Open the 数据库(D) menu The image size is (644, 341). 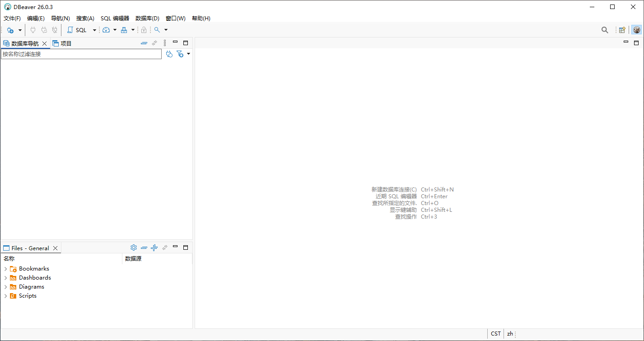pos(147,19)
